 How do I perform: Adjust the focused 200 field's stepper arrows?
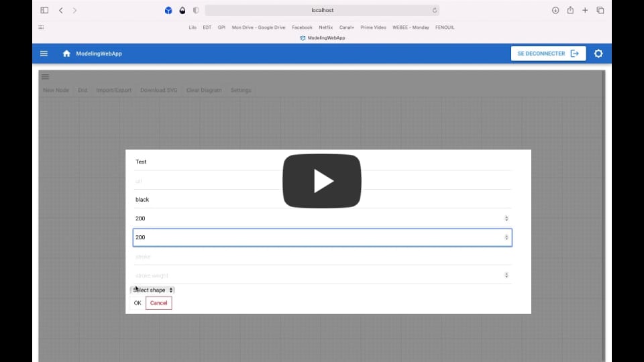pos(506,237)
